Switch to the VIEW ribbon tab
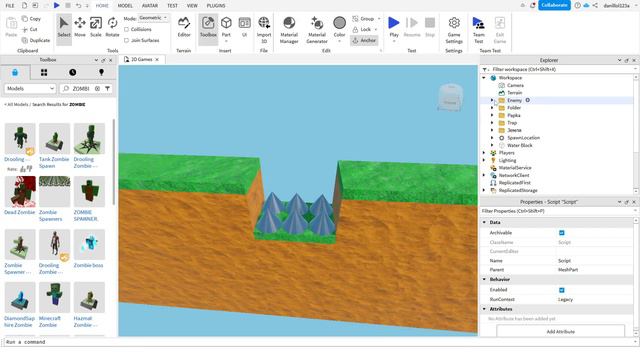Screen dimensions: 640x360 (192, 6)
